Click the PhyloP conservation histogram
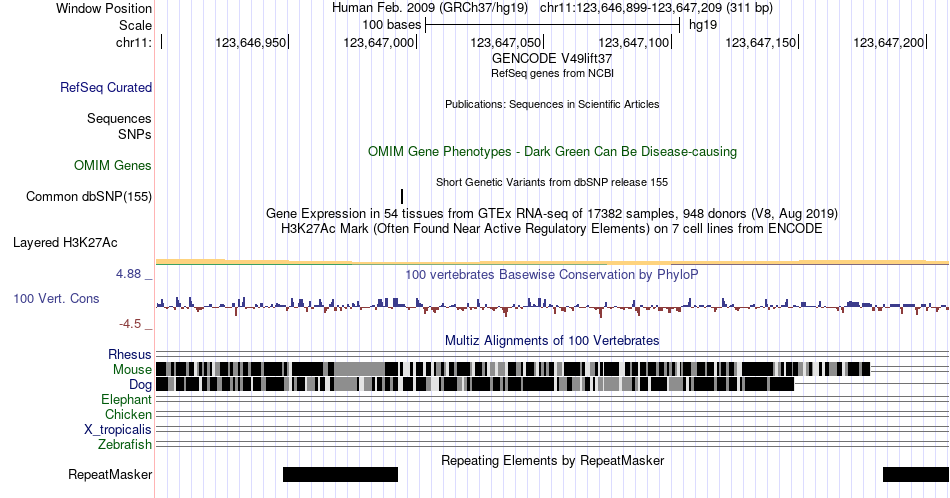950x498 pixels. pos(552,305)
